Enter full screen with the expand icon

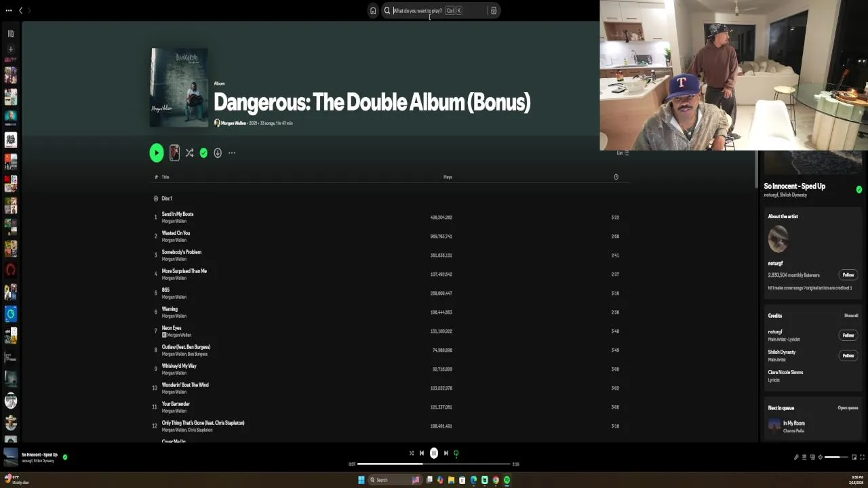pyautogui.click(x=862, y=457)
